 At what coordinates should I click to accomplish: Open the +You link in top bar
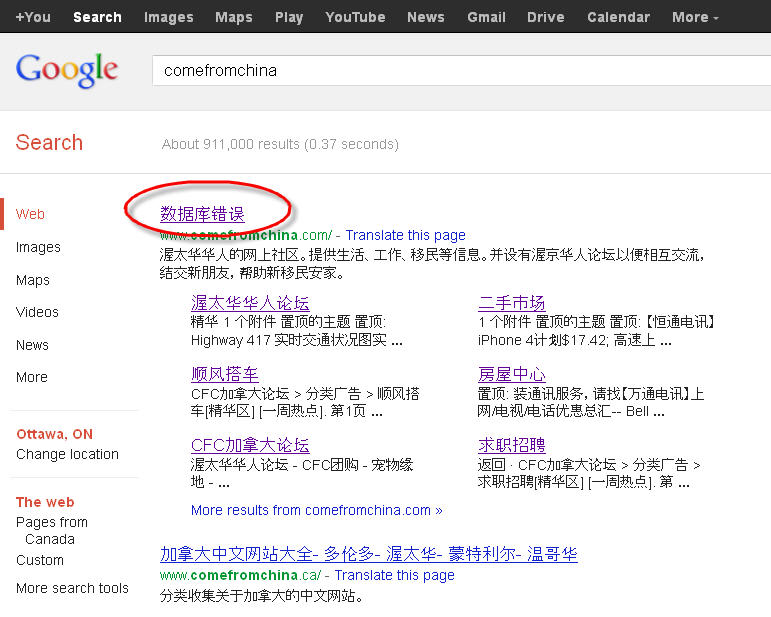[x=33, y=17]
